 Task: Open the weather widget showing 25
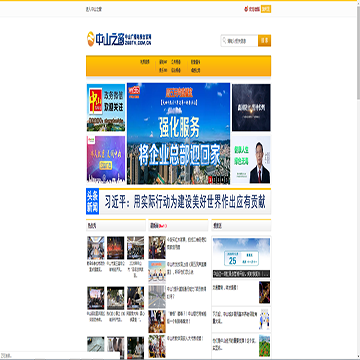click(241, 257)
